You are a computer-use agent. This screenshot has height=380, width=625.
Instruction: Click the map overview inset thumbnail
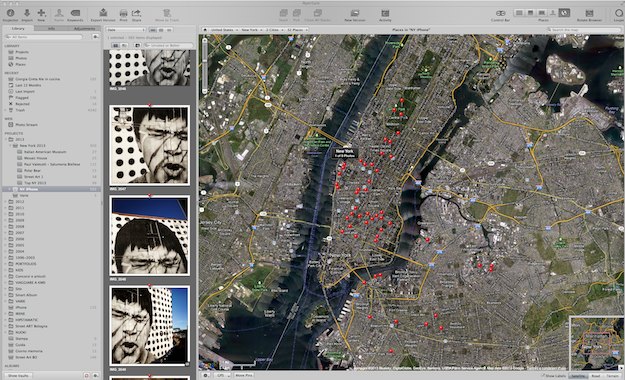[596, 343]
